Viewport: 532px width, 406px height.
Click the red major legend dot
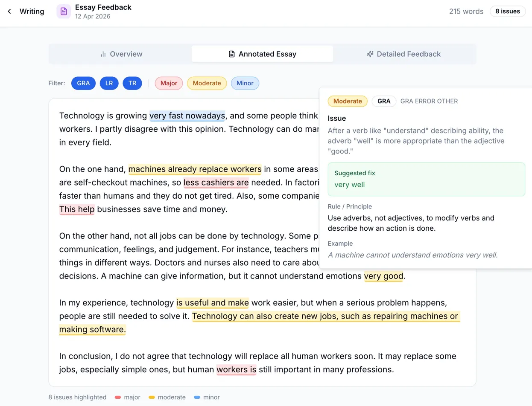pos(117,397)
